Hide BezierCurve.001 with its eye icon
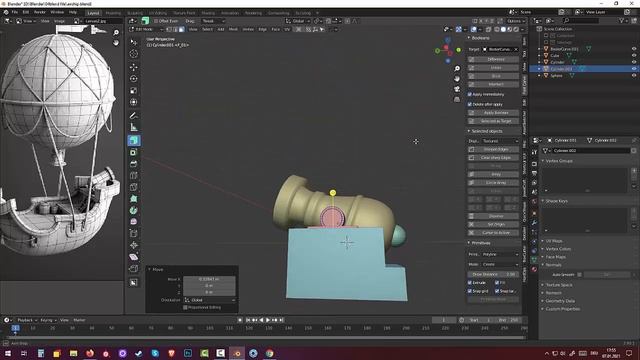The image size is (640, 360). click(x=634, y=49)
